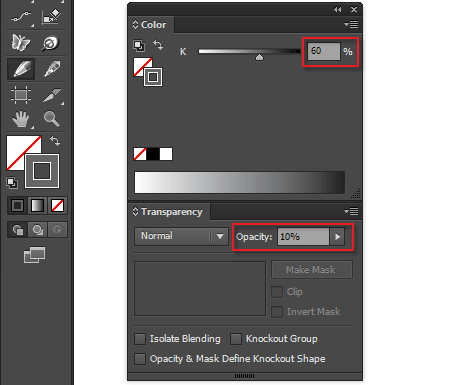Apply Color mode button in toolbar
This screenshot has width=450, height=385.
point(17,205)
